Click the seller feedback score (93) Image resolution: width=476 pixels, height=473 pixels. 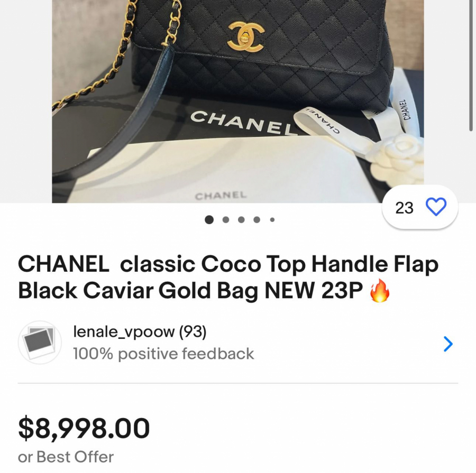(193, 331)
